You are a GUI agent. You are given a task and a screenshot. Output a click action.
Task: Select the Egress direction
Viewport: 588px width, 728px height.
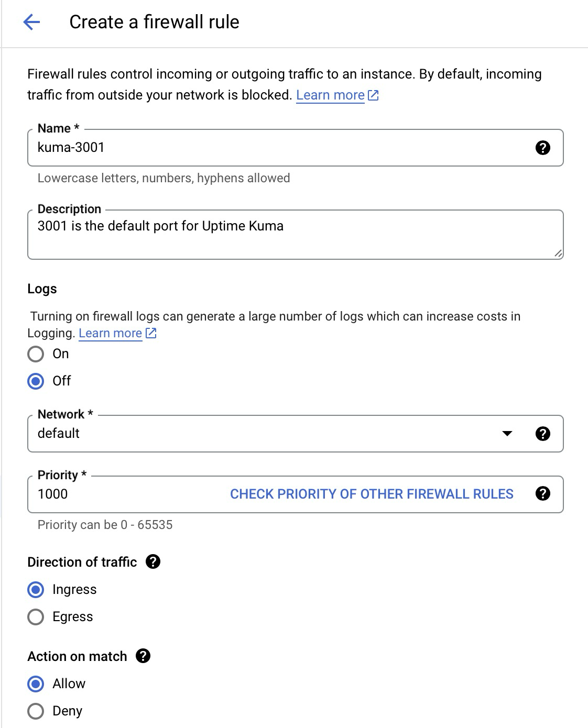point(35,616)
